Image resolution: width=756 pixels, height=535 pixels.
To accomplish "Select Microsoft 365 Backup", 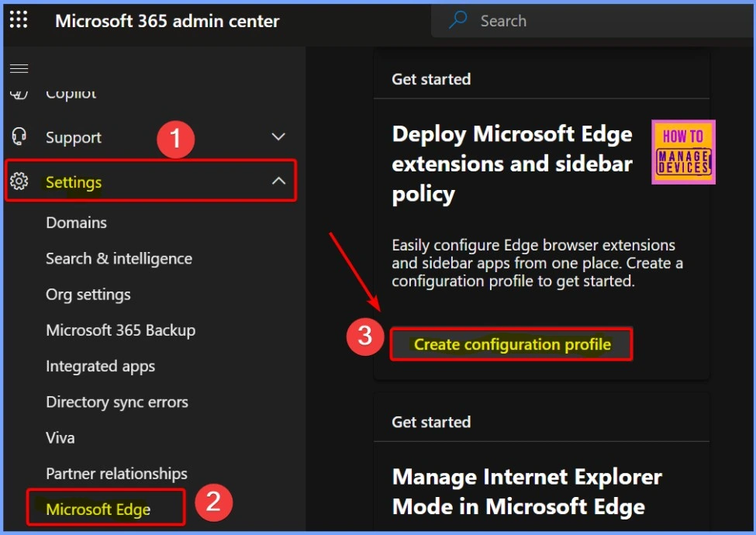I will [120, 330].
